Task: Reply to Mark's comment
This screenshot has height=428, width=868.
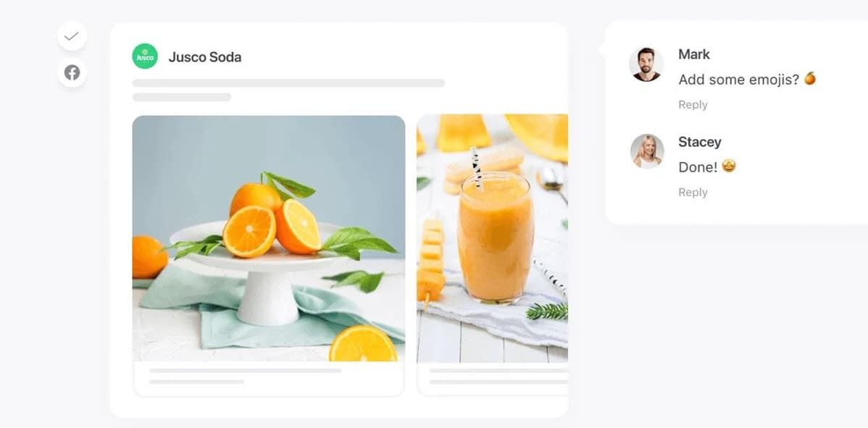Action: coord(693,104)
